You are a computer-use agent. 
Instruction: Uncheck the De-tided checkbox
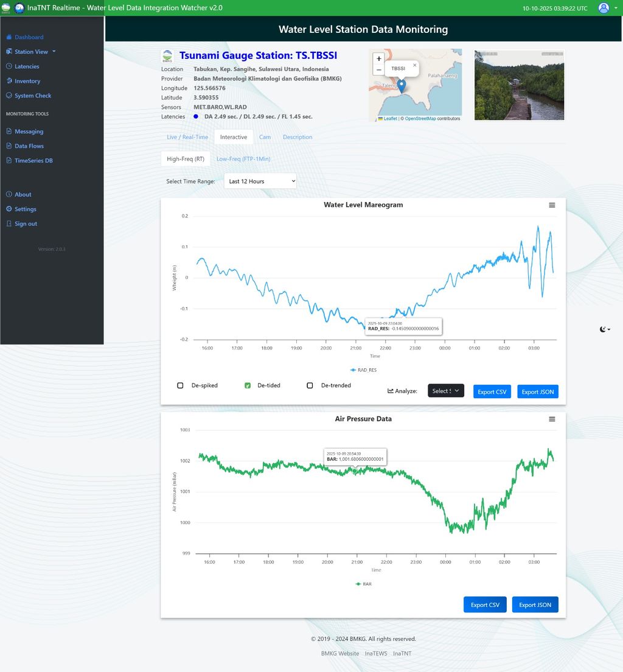pos(248,385)
